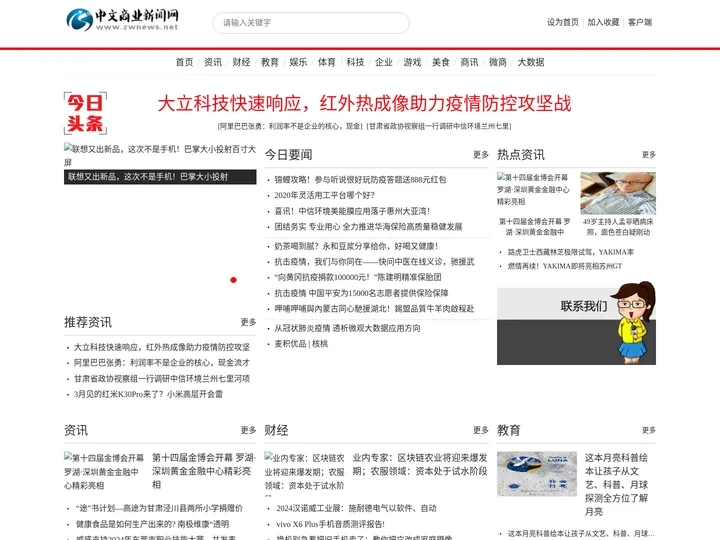Click slideshow caption 联想又出新品 dark bar
Screen dimensions: 720x540
[x=160, y=177]
